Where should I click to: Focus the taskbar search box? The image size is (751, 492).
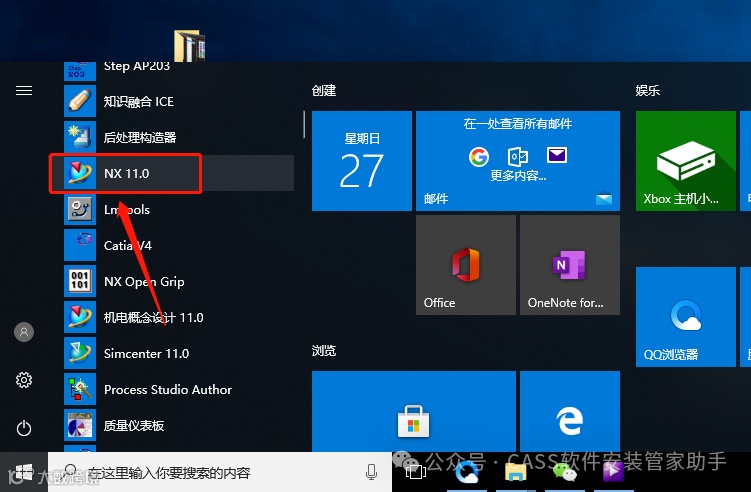tap(220, 472)
